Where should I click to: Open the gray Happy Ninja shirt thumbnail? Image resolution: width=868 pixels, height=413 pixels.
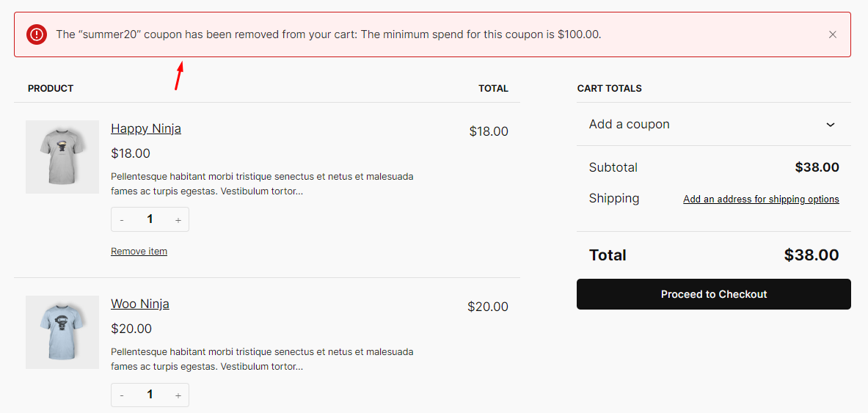point(62,157)
